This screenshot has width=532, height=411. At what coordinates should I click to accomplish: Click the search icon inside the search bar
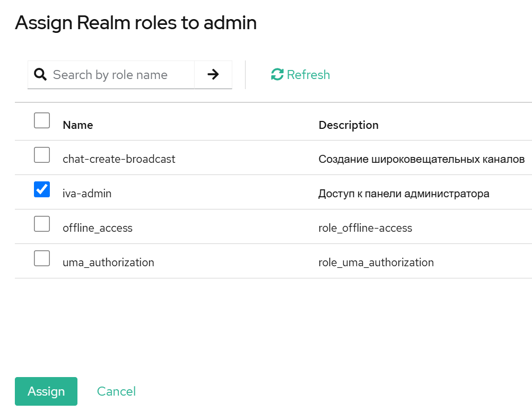(x=40, y=74)
